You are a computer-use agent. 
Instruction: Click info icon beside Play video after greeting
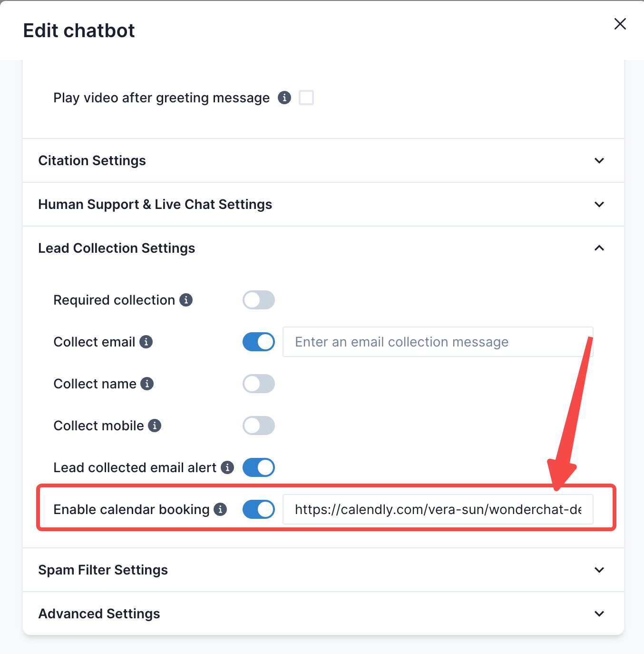[x=284, y=98]
